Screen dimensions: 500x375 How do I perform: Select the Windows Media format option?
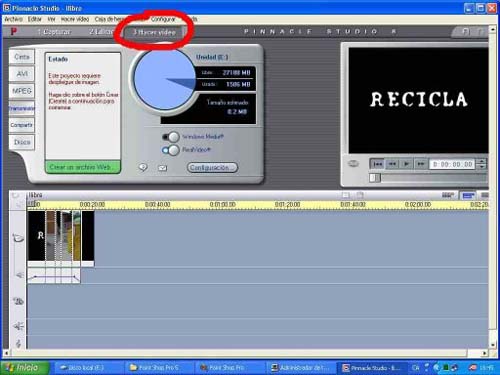(171, 137)
